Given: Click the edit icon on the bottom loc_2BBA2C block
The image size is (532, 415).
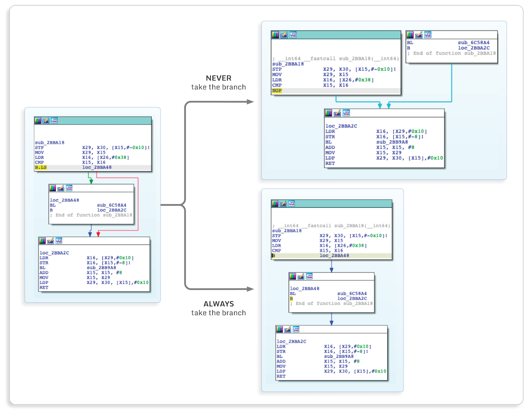Looking at the screenshot, I should point(287,329).
